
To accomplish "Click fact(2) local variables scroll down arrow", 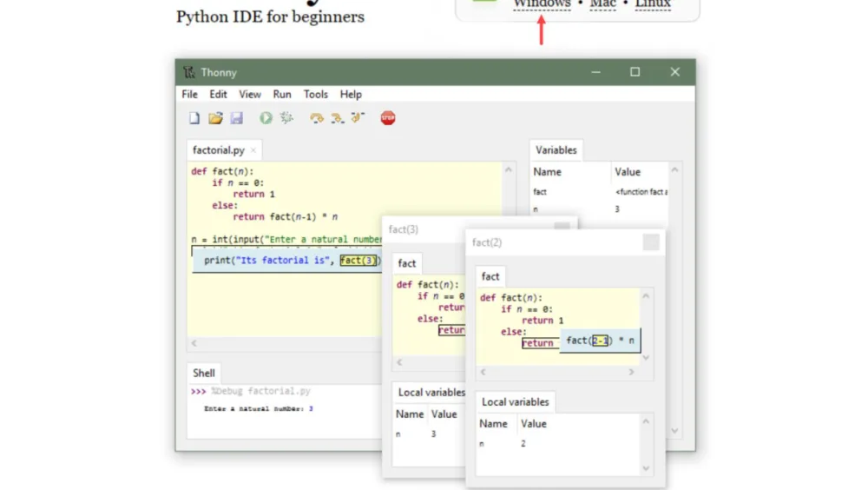I will coord(646,468).
